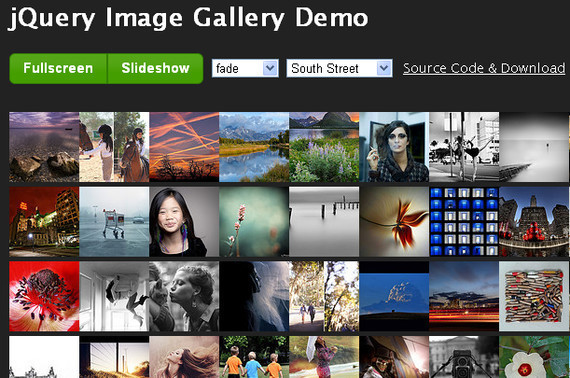Open the couple walking under trees thumbnail
Screen dimensions: 570x378
324,296
